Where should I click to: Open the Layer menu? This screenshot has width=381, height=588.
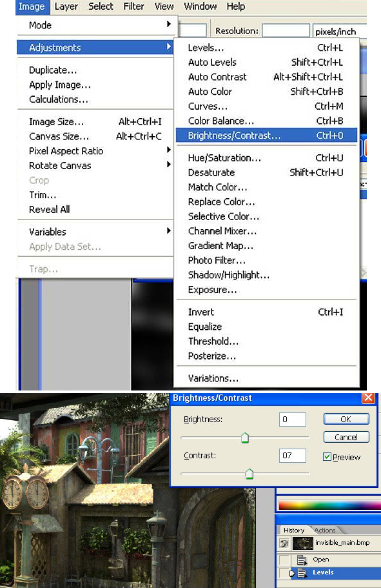click(x=66, y=6)
